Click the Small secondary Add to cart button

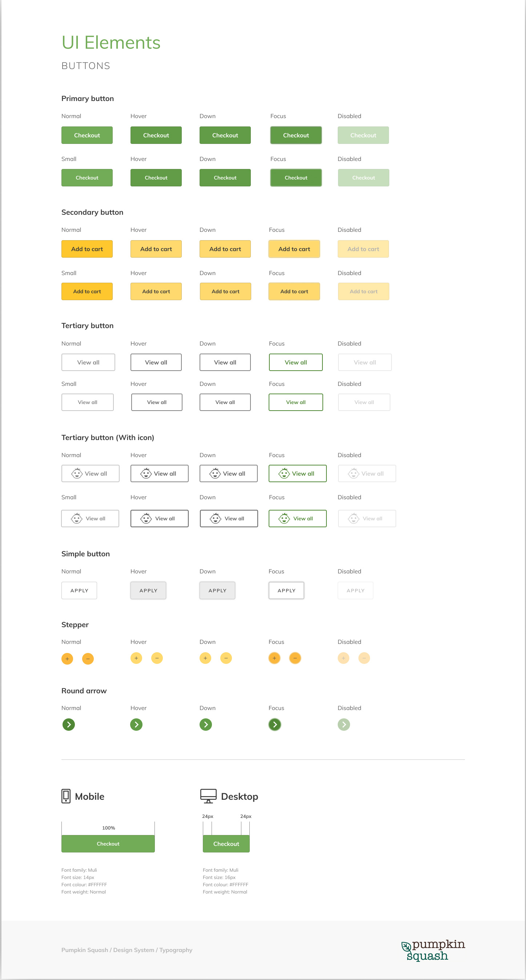coord(87,291)
